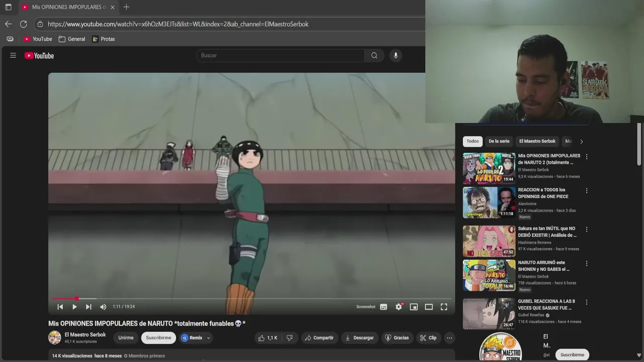Click scrollbar down arrow
The image size is (644, 362).
pyautogui.click(x=639, y=355)
